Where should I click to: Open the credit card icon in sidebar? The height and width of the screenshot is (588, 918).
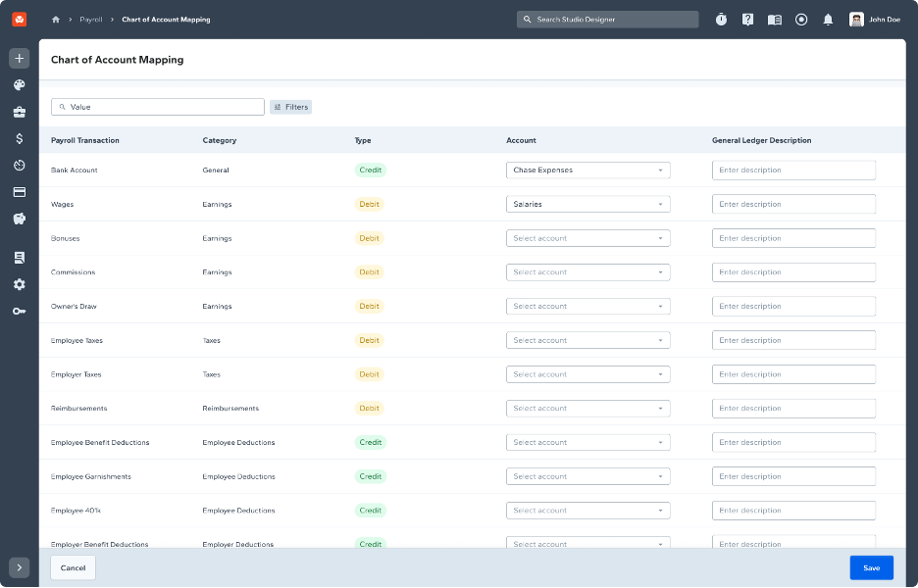tap(20, 192)
